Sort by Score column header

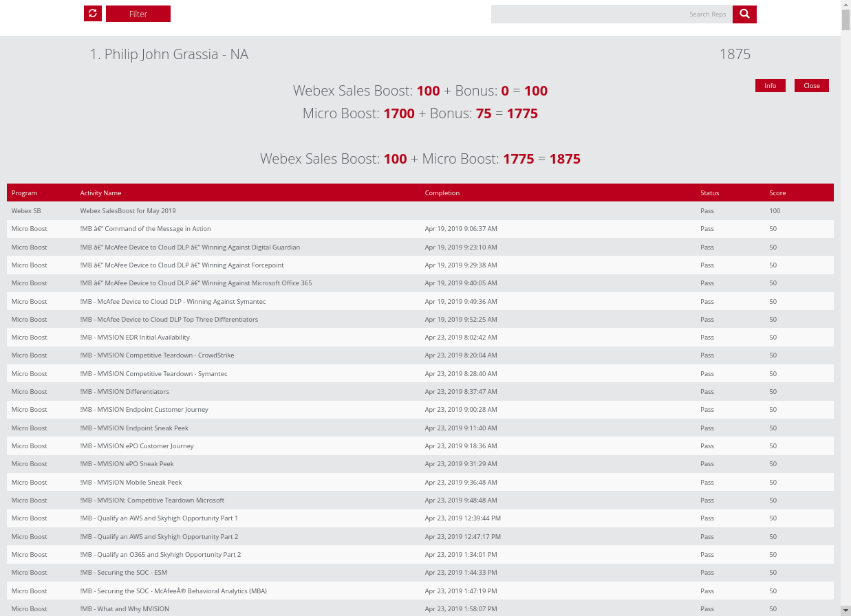[777, 193]
